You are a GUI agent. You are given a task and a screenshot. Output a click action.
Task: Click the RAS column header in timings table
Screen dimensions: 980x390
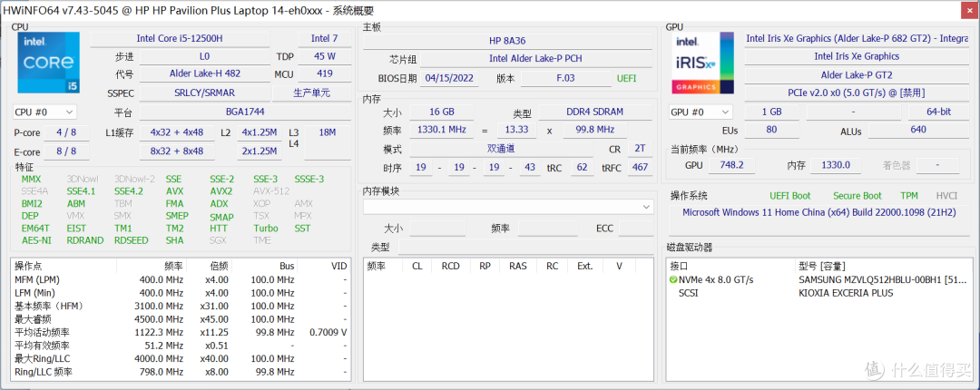(518, 266)
